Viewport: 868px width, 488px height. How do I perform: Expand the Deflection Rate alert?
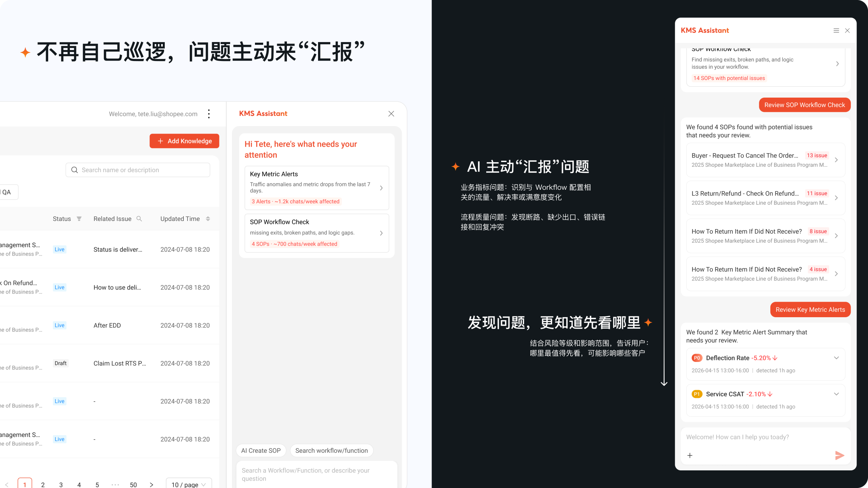[x=836, y=358]
